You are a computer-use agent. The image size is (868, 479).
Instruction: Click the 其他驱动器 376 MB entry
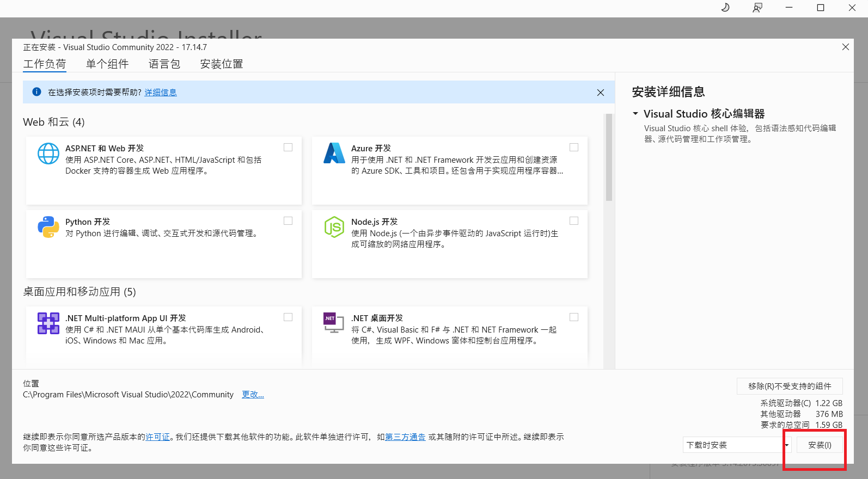[802, 414]
